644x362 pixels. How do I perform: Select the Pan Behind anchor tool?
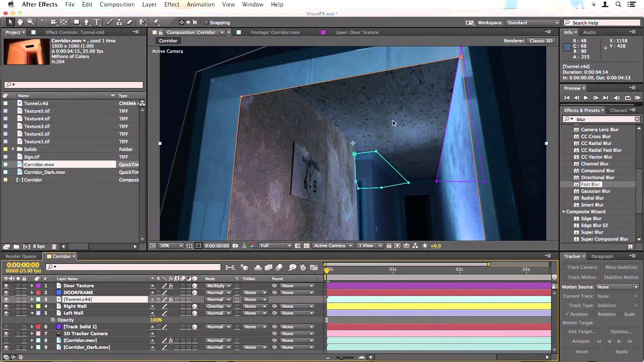pos(64,22)
